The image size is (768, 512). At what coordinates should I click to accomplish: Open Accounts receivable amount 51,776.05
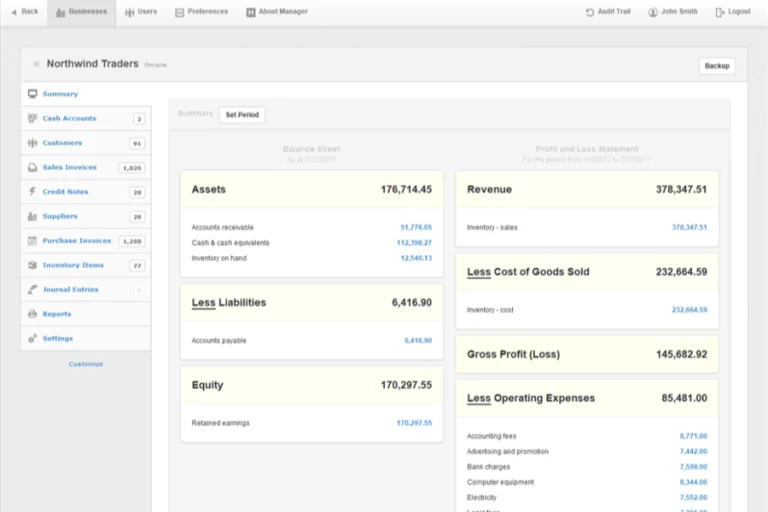click(416, 227)
